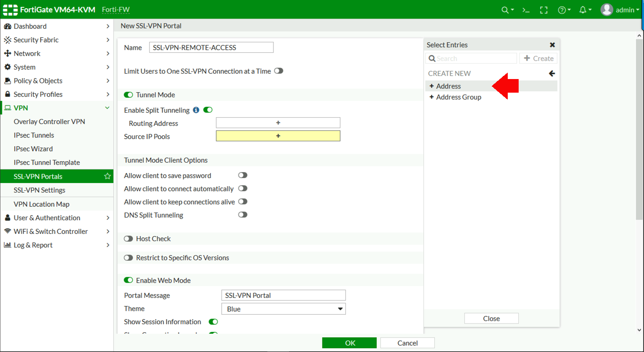Screen dimensions: 644x352
Task: Toggle DNS Split Tunneling switch
Action: tap(243, 215)
